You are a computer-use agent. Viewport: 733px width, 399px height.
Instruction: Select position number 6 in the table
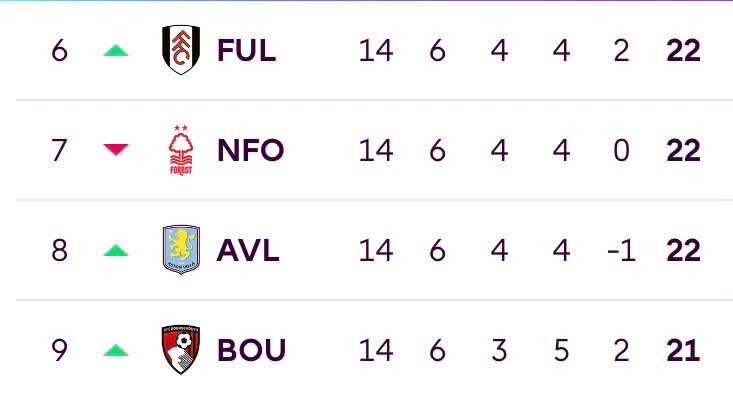click(x=59, y=50)
